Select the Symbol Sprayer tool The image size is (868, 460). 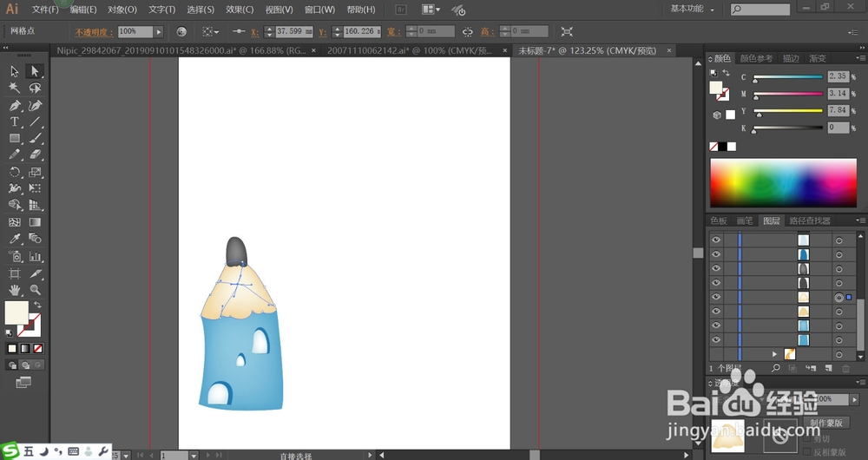[15, 256]
